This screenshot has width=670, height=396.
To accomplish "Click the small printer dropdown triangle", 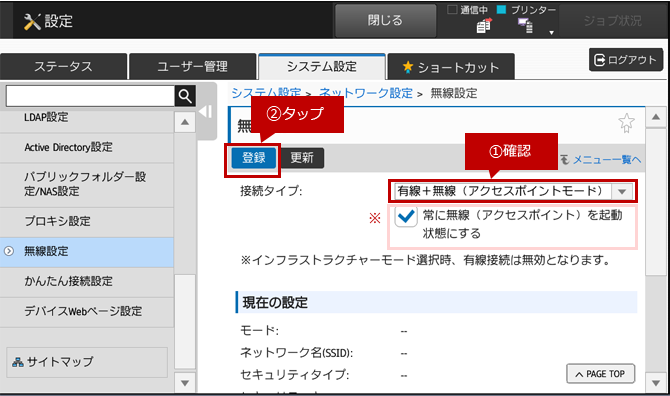I will pos(551,32).
